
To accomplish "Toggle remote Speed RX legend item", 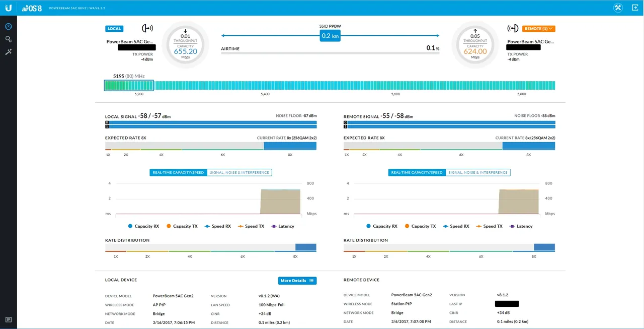I will 456,226.
